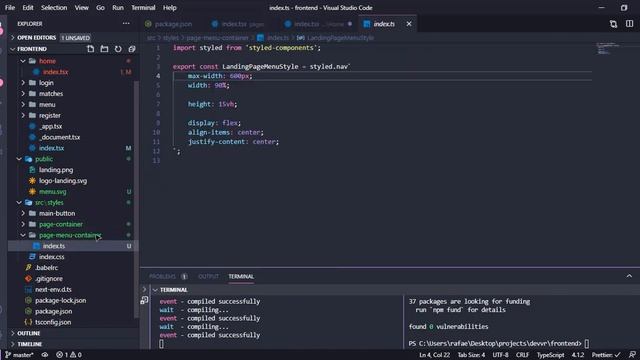Collapse the home folder
Image resolution: width=640 pixels, height=360 pixels.
[x=23, y=61]
